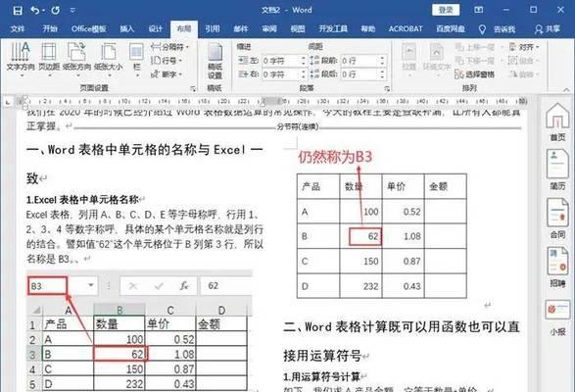The height and width of the screenshot is (392, 575).
Task: Open the 选择窗格 selection pane
Action: tap(474, 74)
